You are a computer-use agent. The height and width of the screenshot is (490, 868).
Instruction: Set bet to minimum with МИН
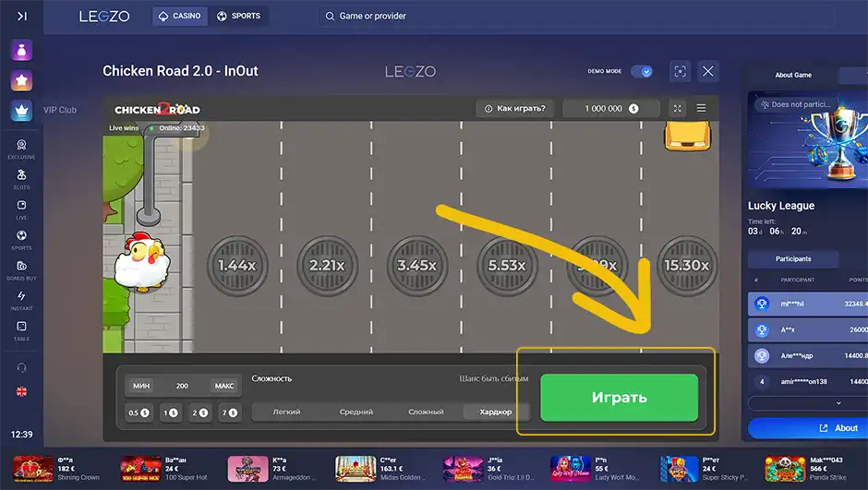pos(141,386)
